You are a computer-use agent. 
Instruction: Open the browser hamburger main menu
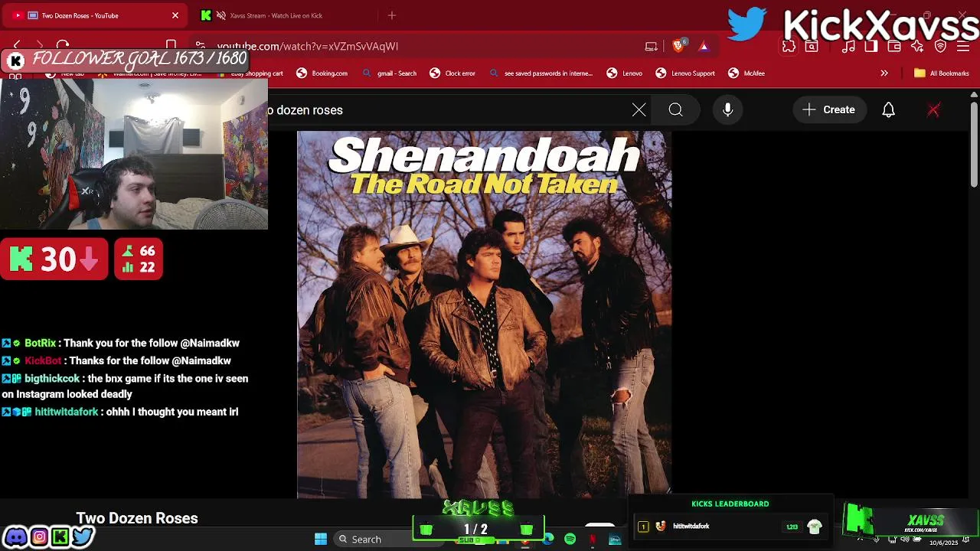point(964,47)
